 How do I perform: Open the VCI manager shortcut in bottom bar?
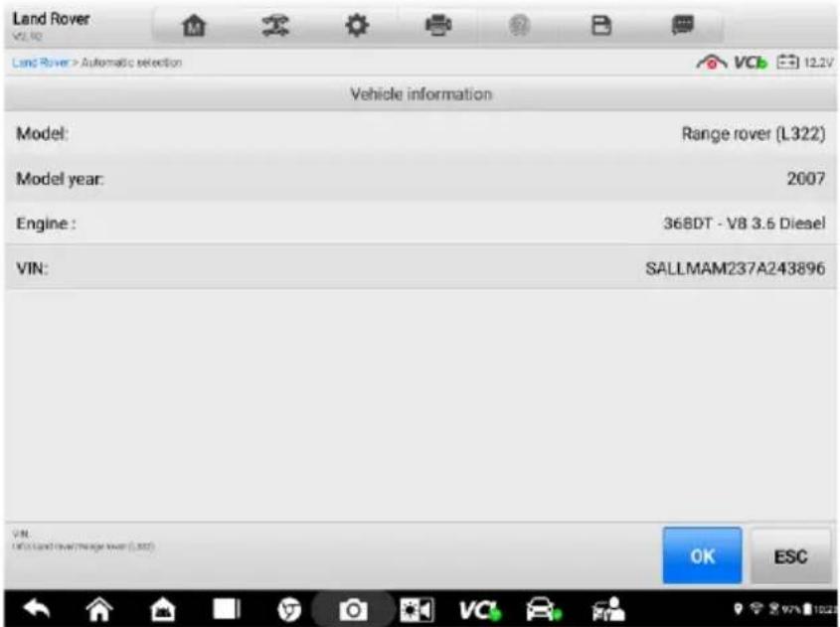[x=480, y=609]
